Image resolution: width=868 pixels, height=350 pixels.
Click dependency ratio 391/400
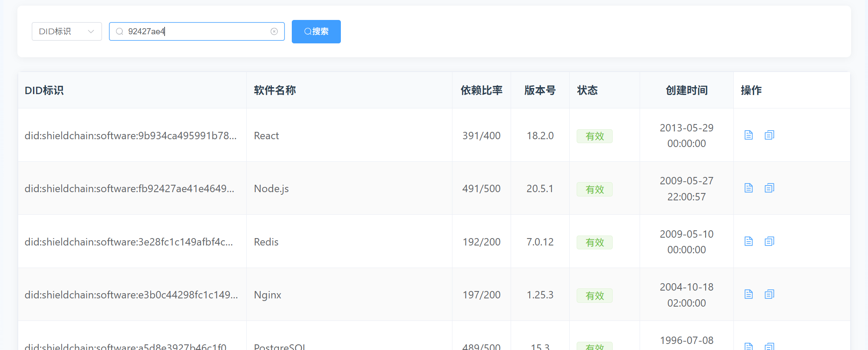click(x=482, y=136)
